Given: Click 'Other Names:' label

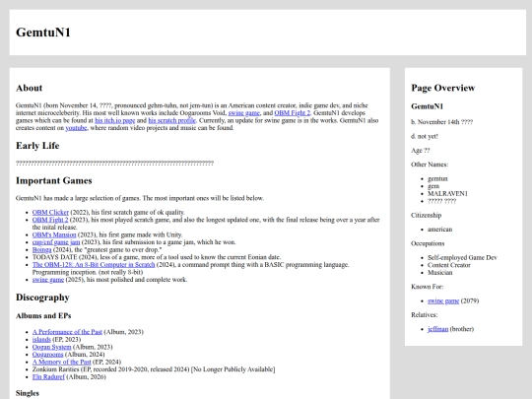Looking at the screenshot, I should 430,165.
